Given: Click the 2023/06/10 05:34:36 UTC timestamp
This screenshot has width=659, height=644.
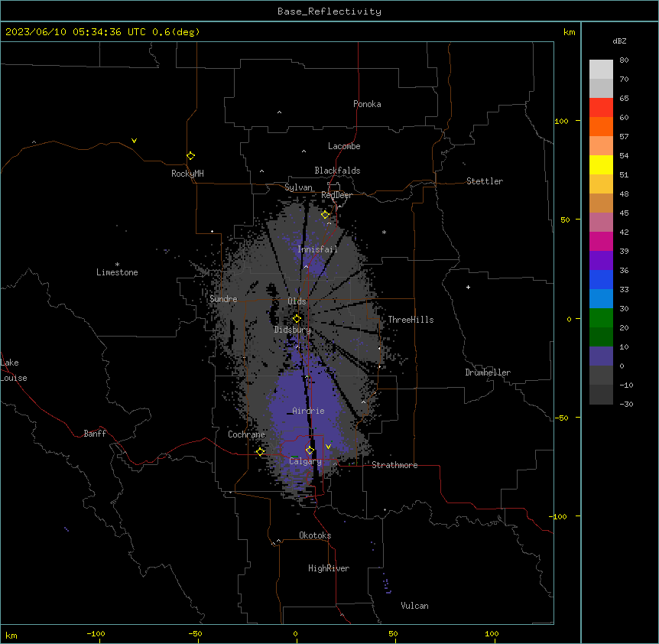Looking at the screenshot, I should (75, 32).
